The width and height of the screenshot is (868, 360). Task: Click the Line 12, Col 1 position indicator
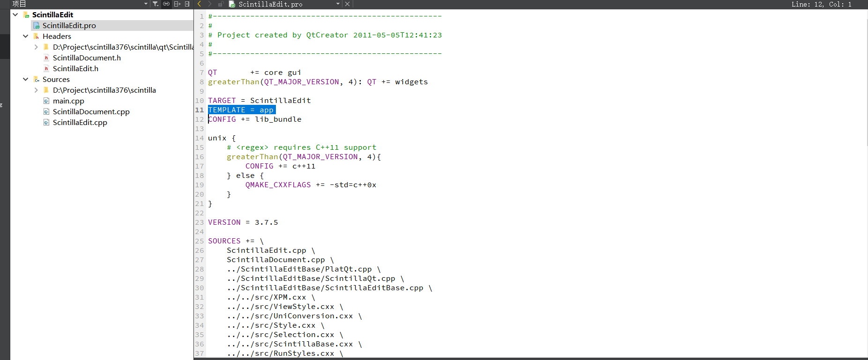tap(821, 4)
